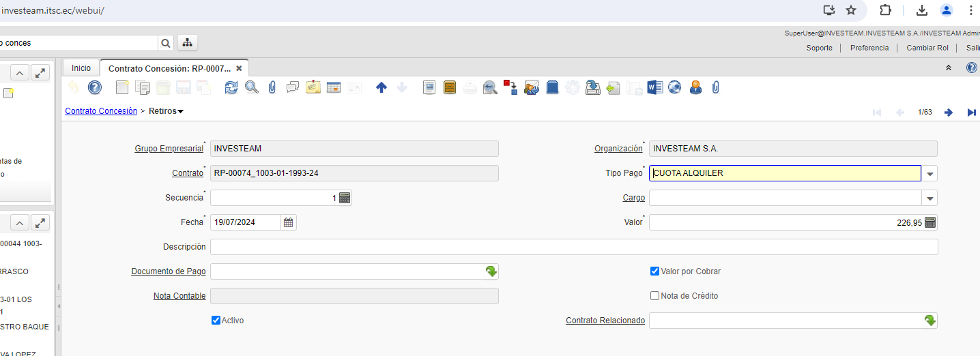Viewport: 980px width, 356px height.
Task: Expand the Tipo Pago dropdown
Action: point(929,173)
